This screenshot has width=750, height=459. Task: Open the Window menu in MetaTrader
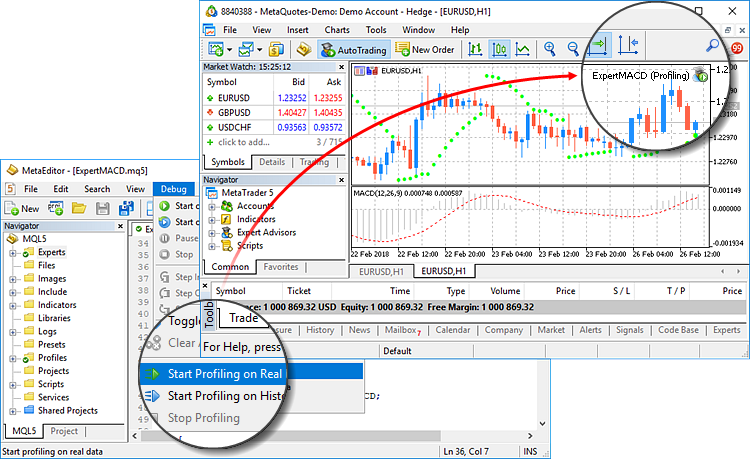click(418, 30)
